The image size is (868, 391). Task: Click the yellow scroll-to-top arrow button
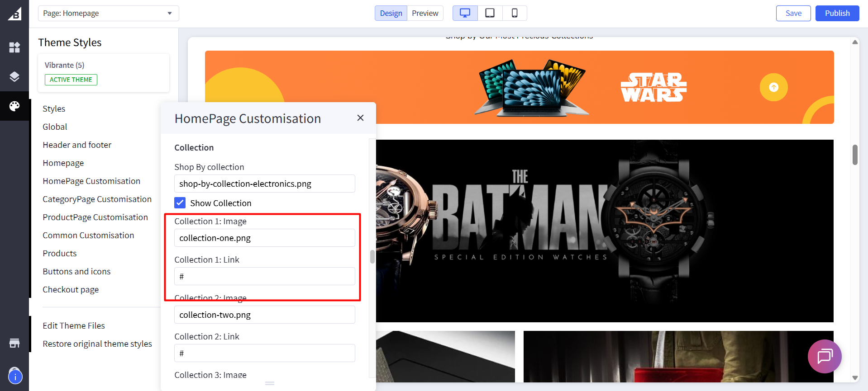point(773,87)
